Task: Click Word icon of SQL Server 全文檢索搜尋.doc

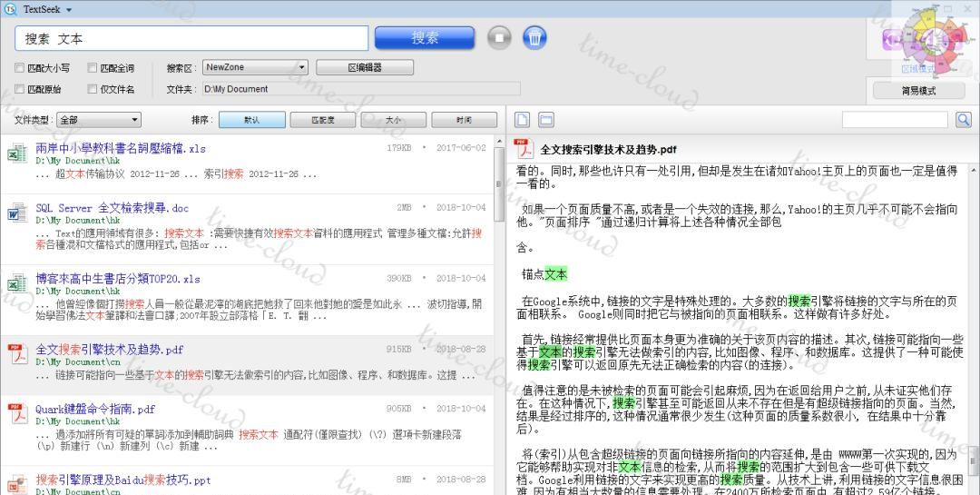Action: point(17,213)
